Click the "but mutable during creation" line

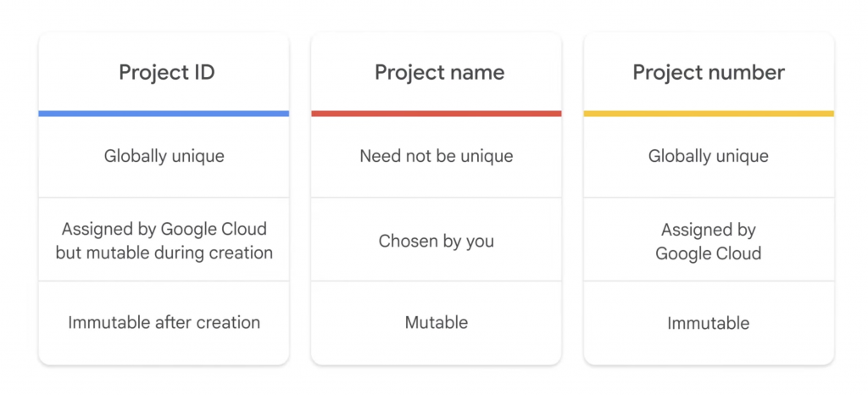164,253
